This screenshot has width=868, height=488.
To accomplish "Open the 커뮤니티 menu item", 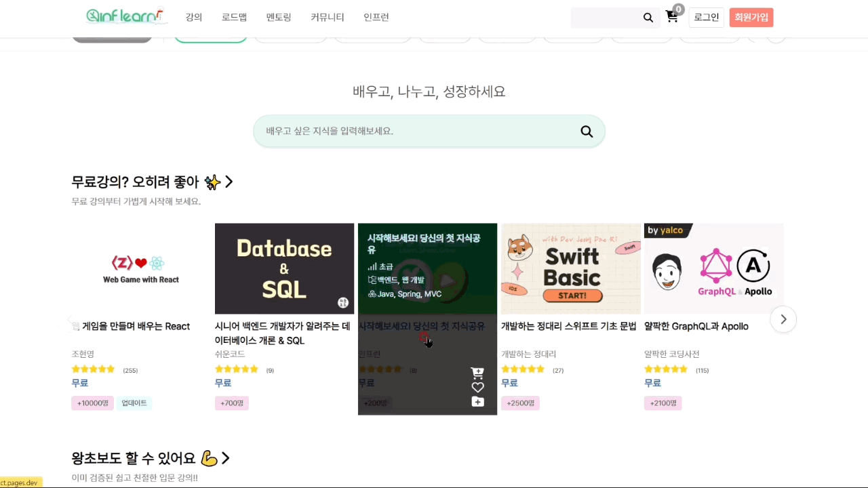I will point(328,18).
